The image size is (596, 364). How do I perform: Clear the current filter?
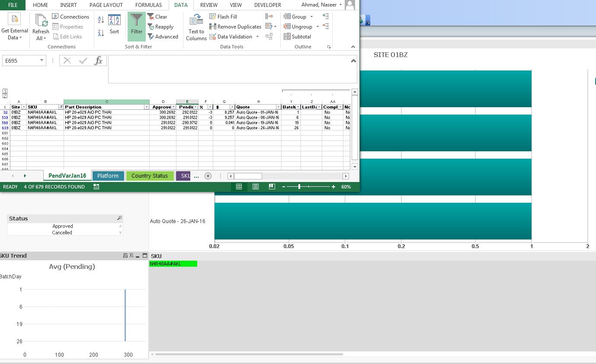click(157, 17)
